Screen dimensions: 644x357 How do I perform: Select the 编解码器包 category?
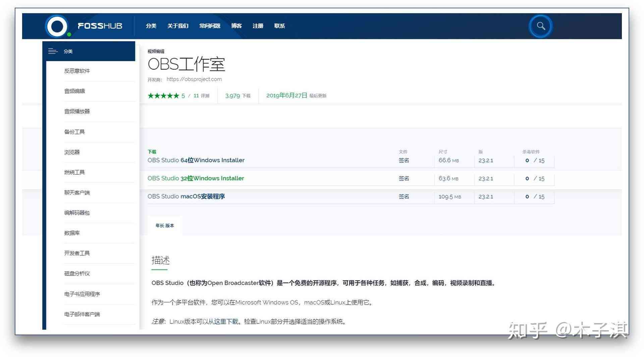tap(77, 213)
